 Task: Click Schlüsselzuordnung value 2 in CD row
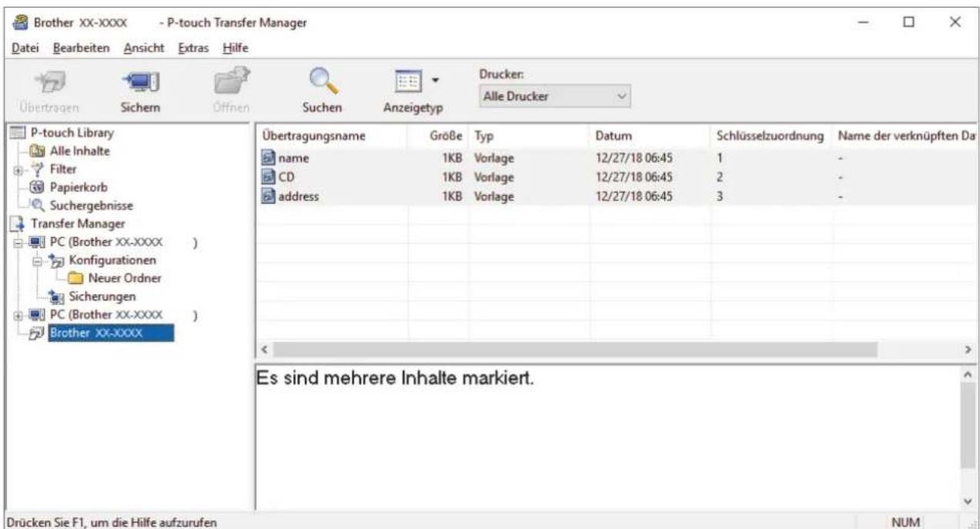pyautogui.click(x=718, y=177)
